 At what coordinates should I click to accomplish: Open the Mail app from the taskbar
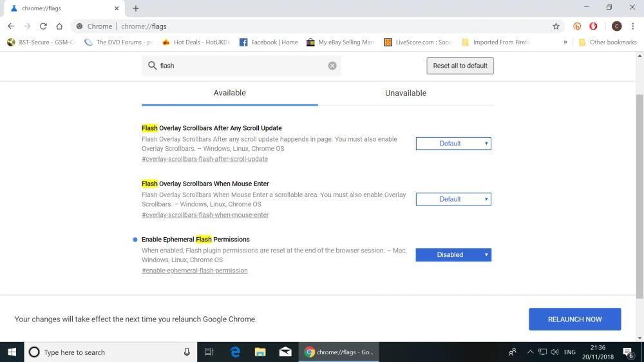(285, 352)
